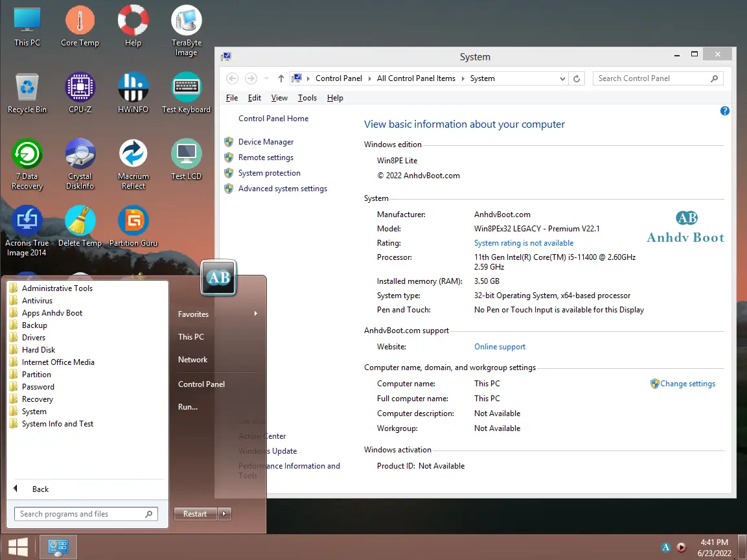Launch TeraByte Image desktop shortcut
The height and width of the screenshot is (560, 747).
187,30
